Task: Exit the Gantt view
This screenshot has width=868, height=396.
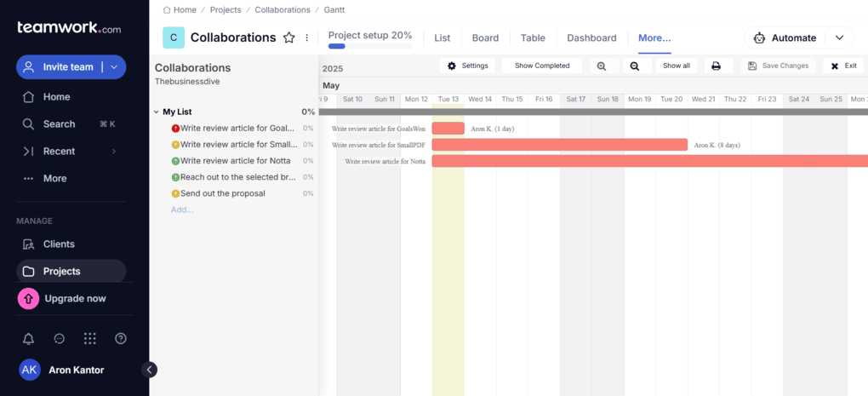Action: click(843, 66)
